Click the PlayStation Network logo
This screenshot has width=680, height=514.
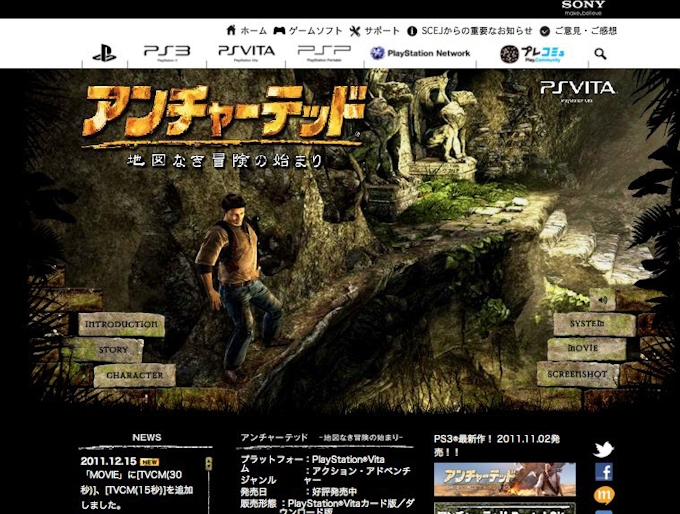pyautogui.click(x=420, y=53)
